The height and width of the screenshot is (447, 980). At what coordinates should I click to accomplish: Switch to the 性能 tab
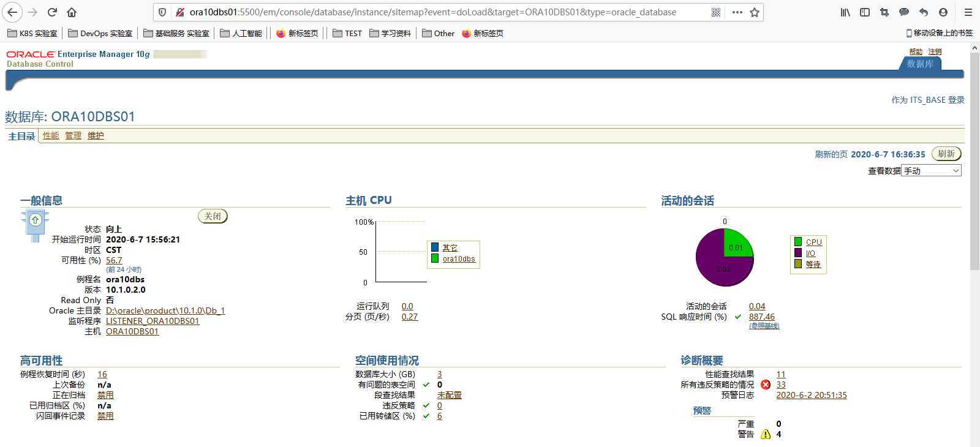coord(51,135)
